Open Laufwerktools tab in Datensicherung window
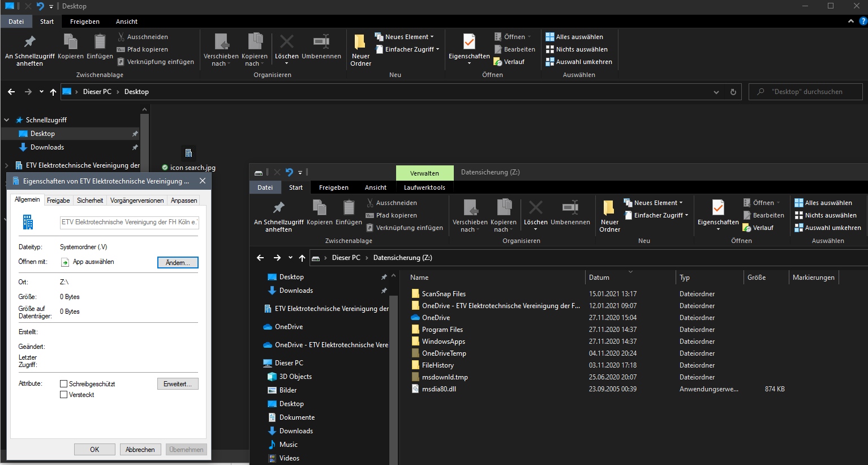This screenshot has width=868, height=465. [424, 187]
